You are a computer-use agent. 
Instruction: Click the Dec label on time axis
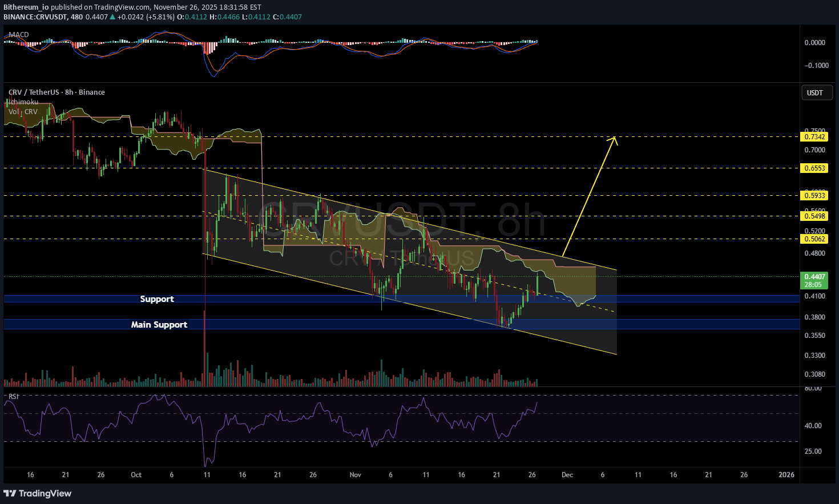567,475
